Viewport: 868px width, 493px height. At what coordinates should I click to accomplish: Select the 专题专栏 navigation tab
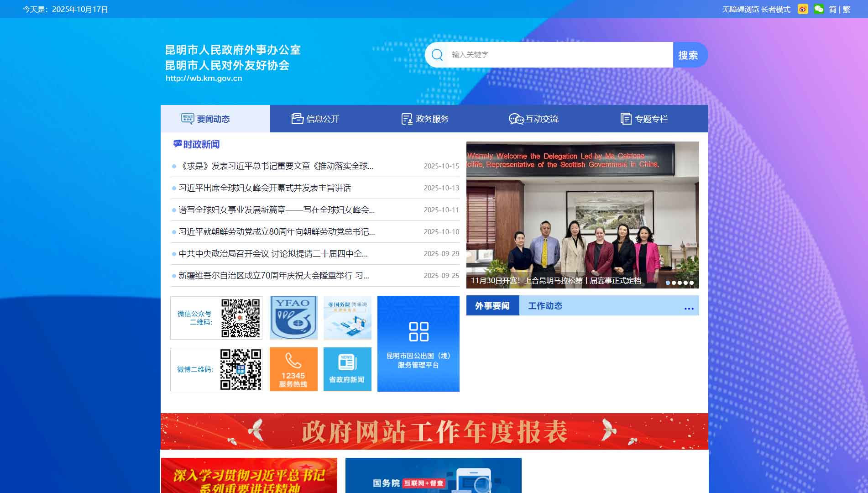(654, 119)
